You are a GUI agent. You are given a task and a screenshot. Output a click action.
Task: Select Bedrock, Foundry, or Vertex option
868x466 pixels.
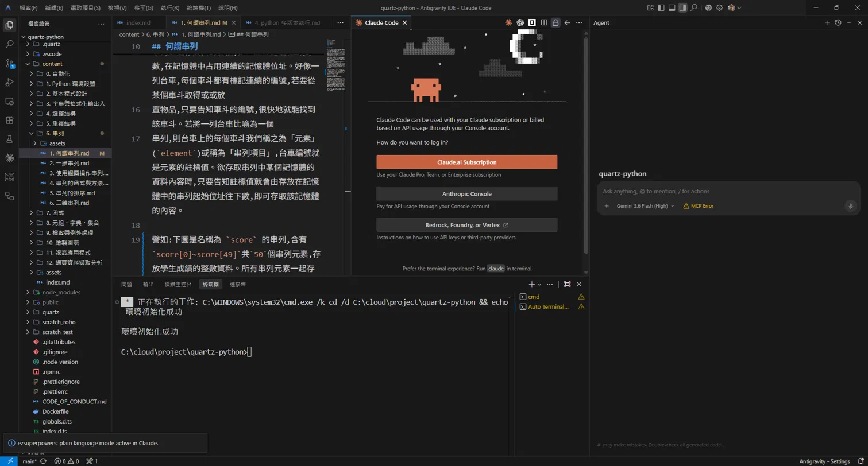(467, 225)
